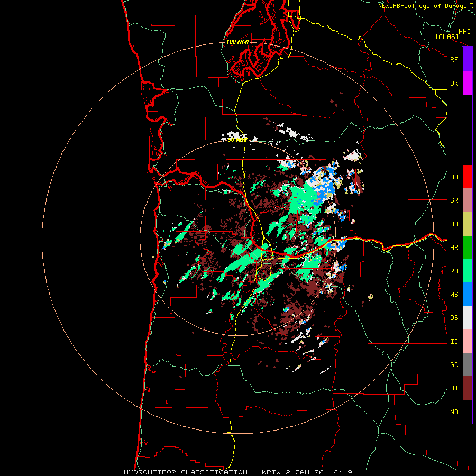Click the GR legend label
Screen dimensions: 476x476
click(454, 200)
